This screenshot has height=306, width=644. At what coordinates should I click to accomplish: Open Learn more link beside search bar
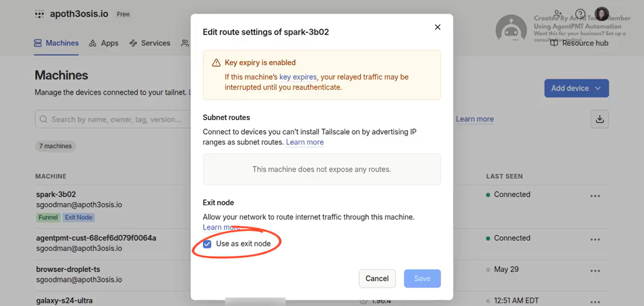click(475, 119)
